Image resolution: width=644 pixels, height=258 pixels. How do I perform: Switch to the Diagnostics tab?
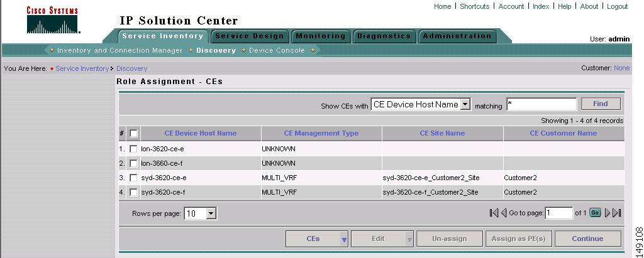384,36
